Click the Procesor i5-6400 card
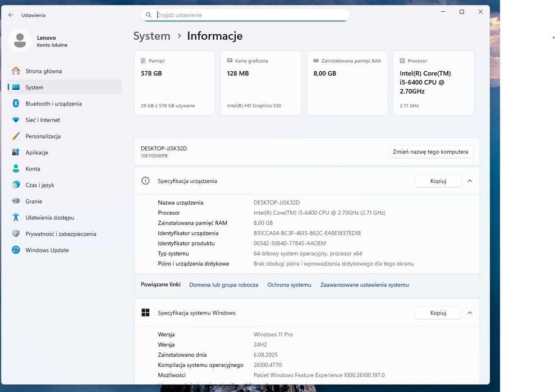 (434, 83)
